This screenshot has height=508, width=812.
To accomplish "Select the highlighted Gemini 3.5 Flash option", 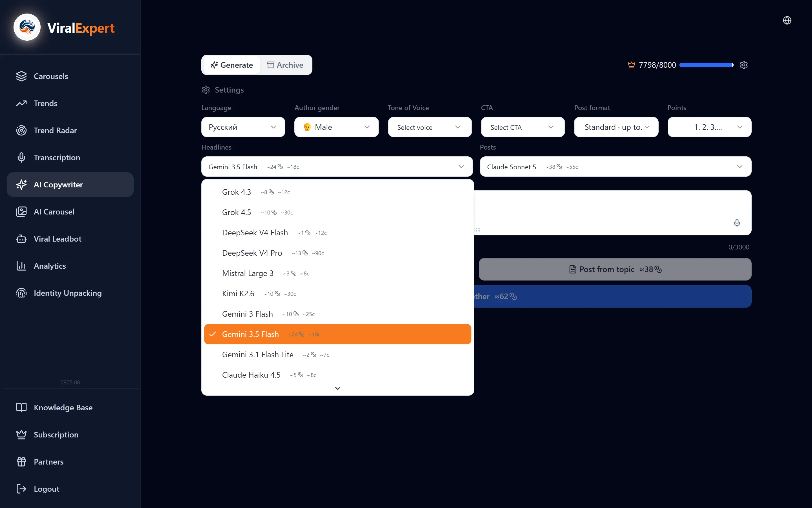I will point(337,334).
